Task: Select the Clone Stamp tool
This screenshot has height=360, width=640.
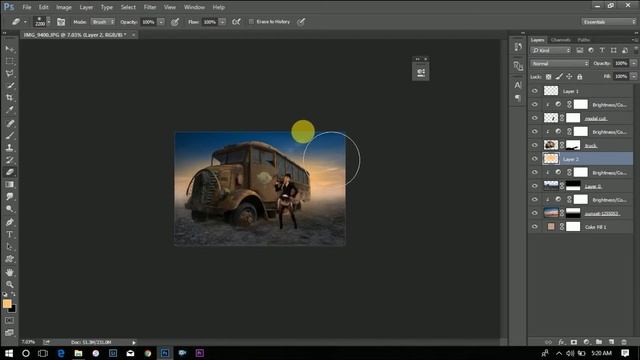Action: [9, 148]
